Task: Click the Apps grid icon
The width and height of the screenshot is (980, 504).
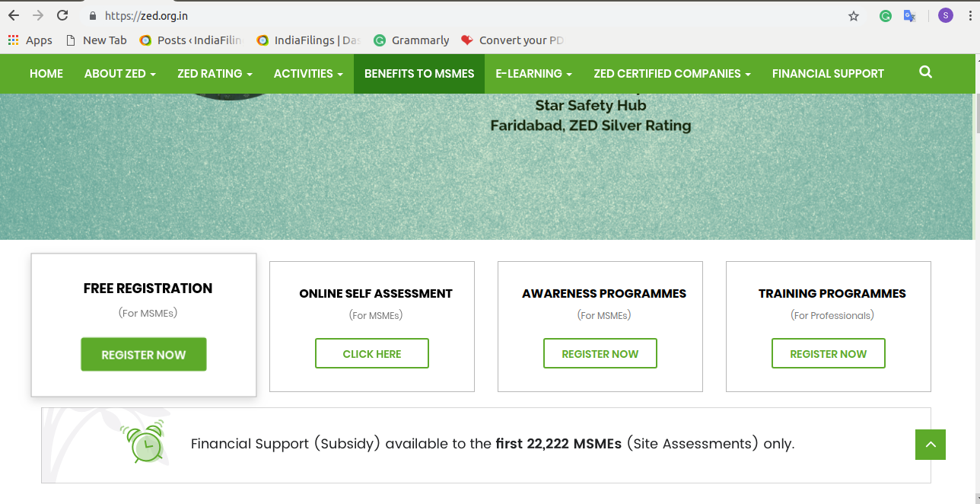Action: point(13,40)
